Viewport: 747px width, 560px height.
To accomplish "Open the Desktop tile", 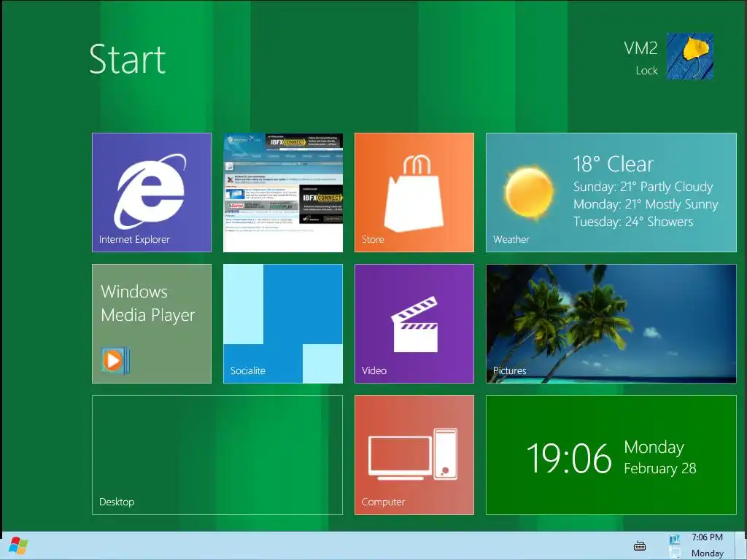I will (x=217, y=455).
